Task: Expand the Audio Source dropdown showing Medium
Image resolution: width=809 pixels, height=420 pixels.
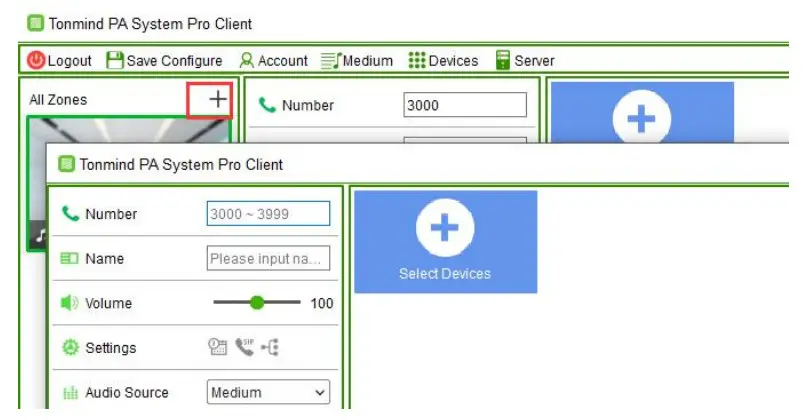Action: [x=268, y=392]
